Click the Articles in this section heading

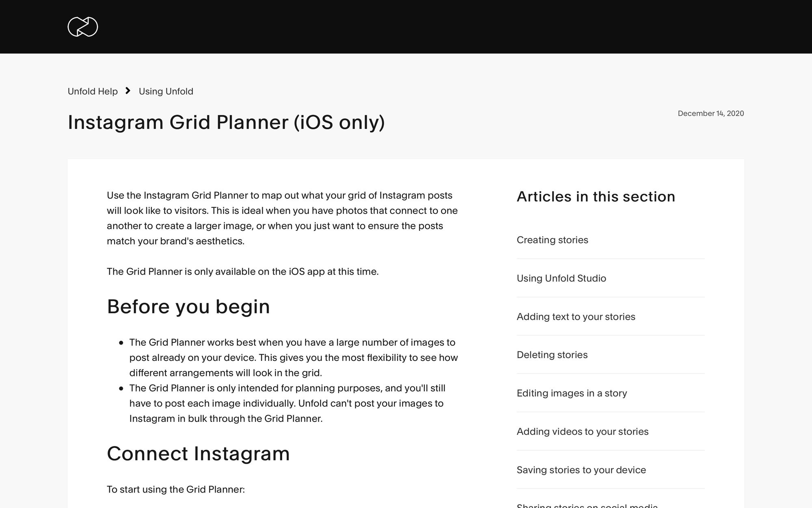pyautogui.click(x=596, y=197)
